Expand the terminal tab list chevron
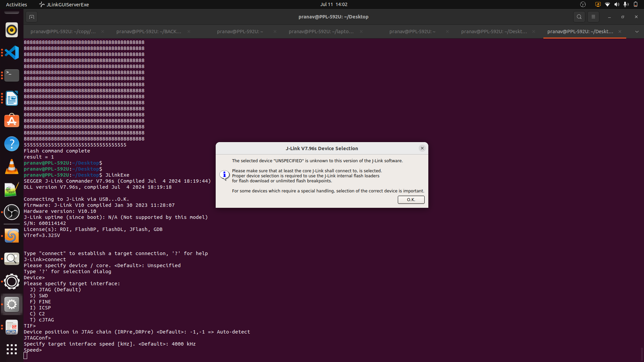Image resolution: width=644 pixels, height=362 pixels. tap(637, 32)
